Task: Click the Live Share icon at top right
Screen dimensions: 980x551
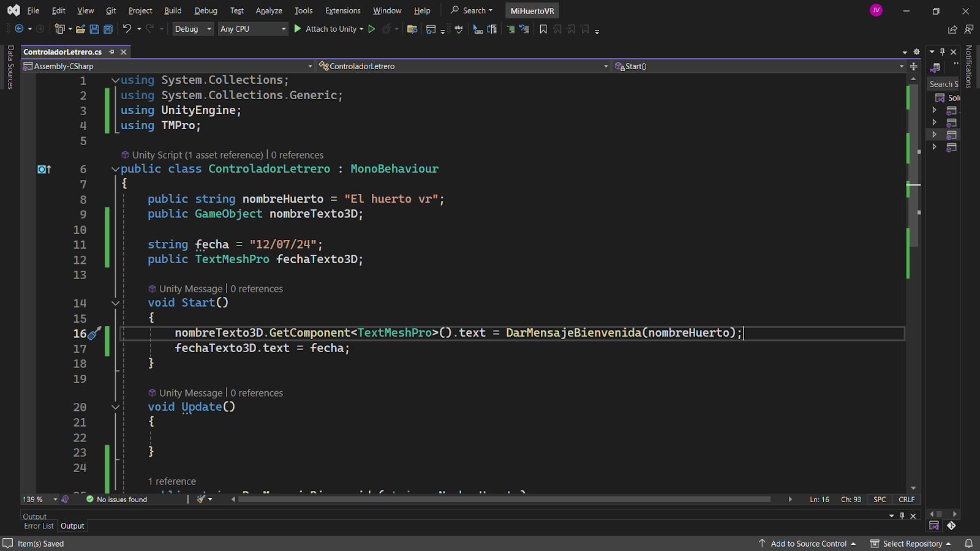Action: pyautogui.click(x=952, y=29)
